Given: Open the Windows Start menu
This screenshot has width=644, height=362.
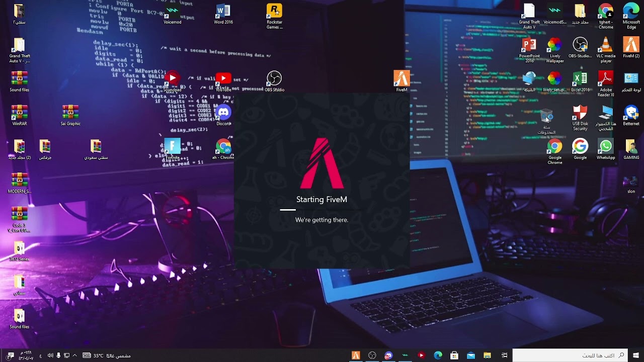Looking at the screenshot, I should pos(636,355).
